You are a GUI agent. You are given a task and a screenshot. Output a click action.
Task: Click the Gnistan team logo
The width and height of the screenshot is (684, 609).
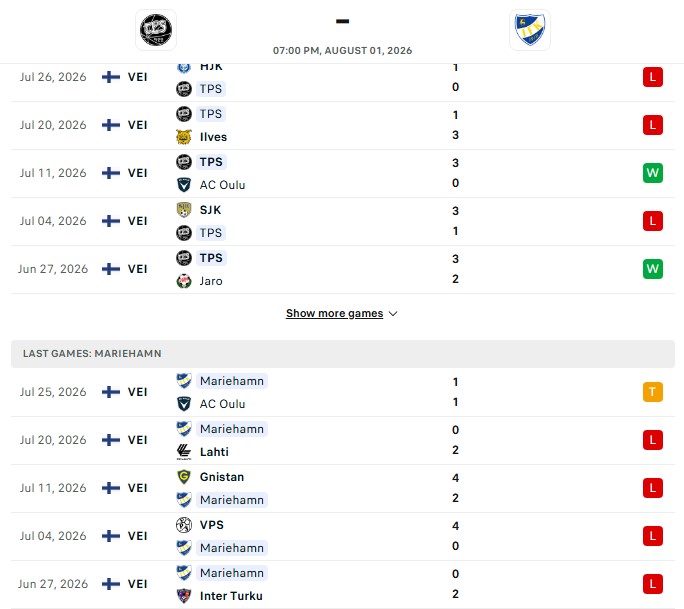(184, 477)
